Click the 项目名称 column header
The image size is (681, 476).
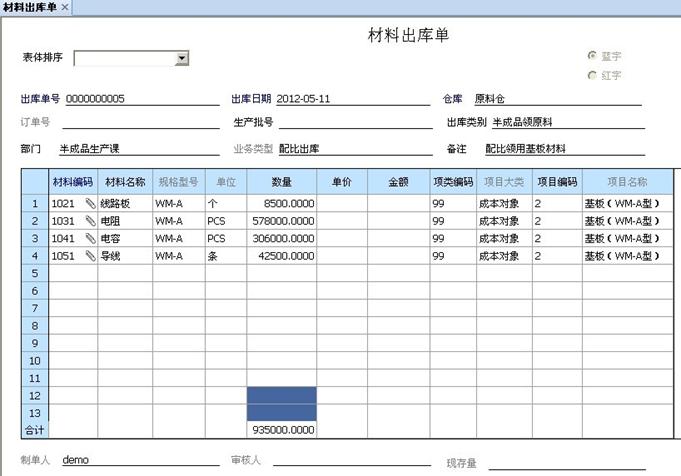[x=628, y=182]
